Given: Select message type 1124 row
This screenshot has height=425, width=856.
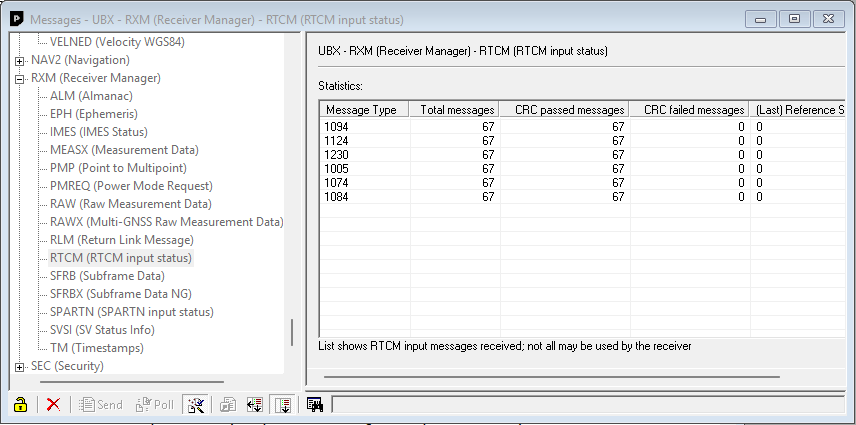Looking at the screenshot, I should point(582,141).
